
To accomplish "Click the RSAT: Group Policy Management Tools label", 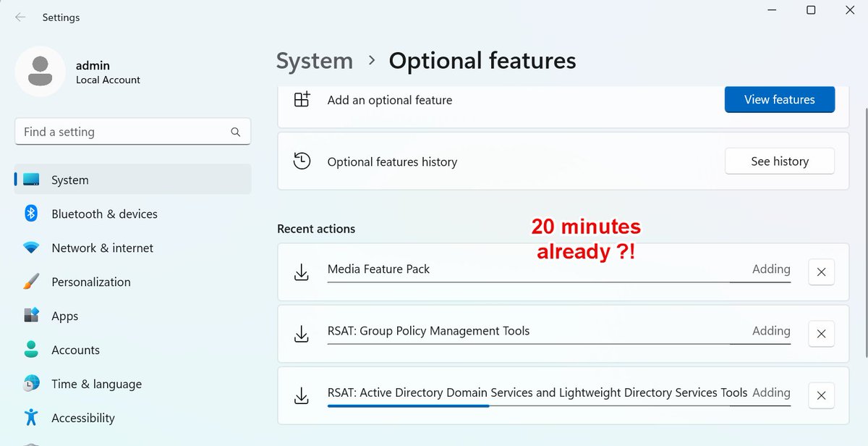I will click(428, 331).
